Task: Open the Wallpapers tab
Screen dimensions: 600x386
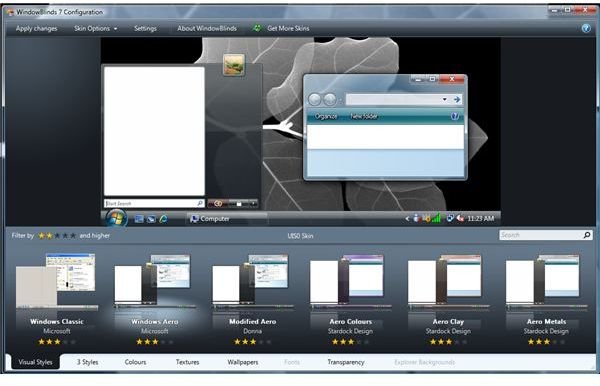Action: pyautogui.click(x=243, y=362)
